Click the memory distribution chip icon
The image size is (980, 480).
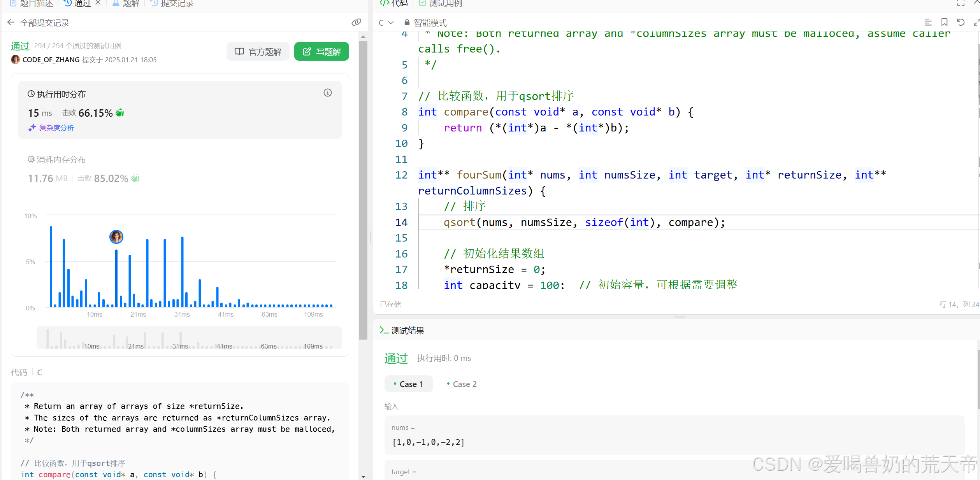tap(31, 159)
